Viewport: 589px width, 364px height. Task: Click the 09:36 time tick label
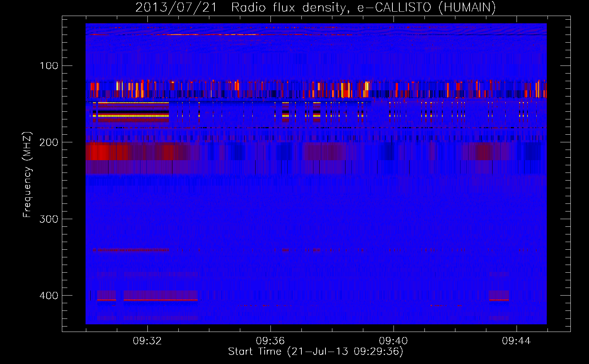pyautogui.click(x=270, y=341)
